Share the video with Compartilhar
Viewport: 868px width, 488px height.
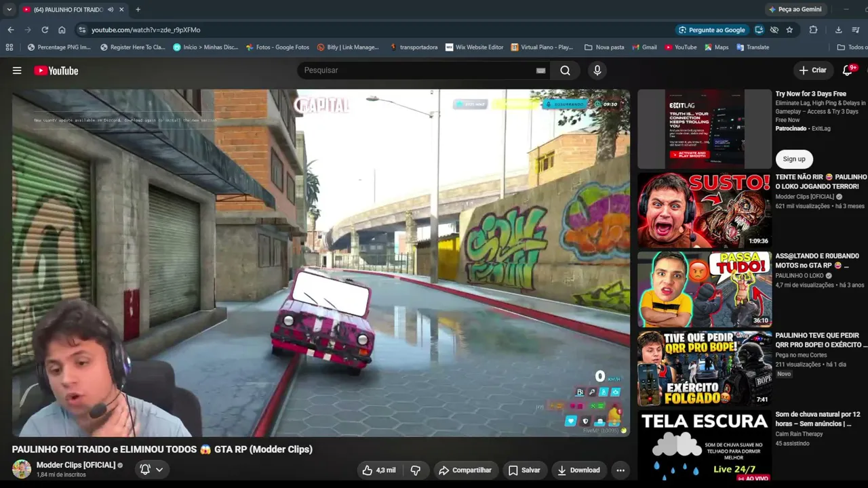(465, 470)
